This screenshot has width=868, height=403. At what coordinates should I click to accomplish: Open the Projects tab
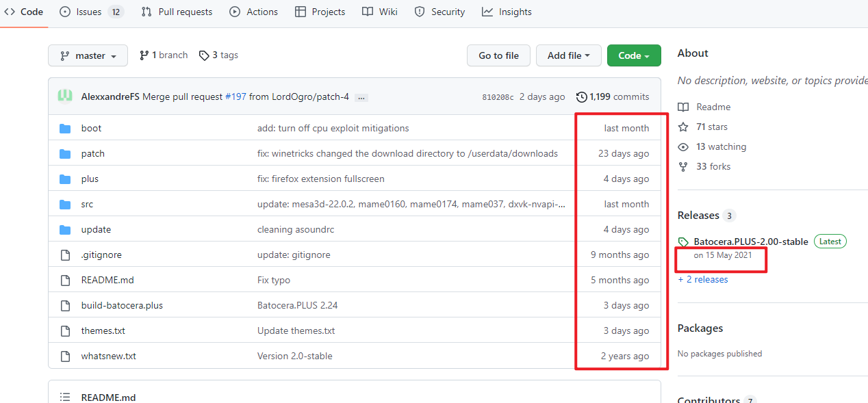coord(320,12)
